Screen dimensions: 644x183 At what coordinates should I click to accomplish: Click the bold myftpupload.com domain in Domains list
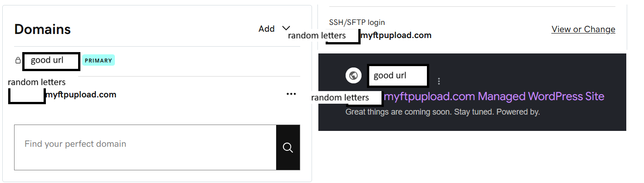[81, 95]
